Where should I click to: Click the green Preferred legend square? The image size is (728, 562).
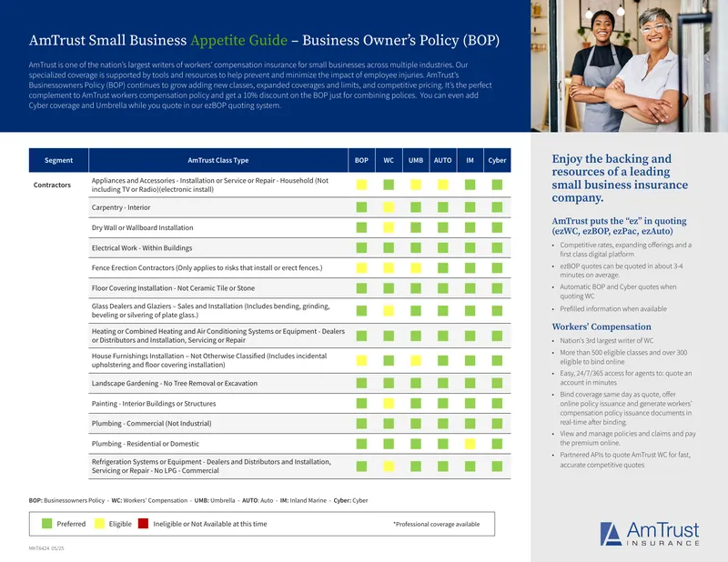[x=47, y=524]
